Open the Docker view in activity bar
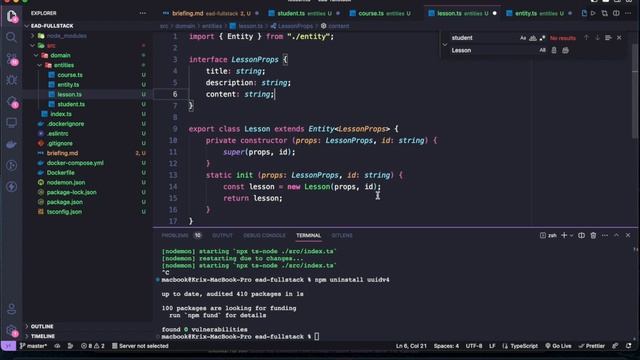This screenshot has width=640, height=360. coord(11,144)
